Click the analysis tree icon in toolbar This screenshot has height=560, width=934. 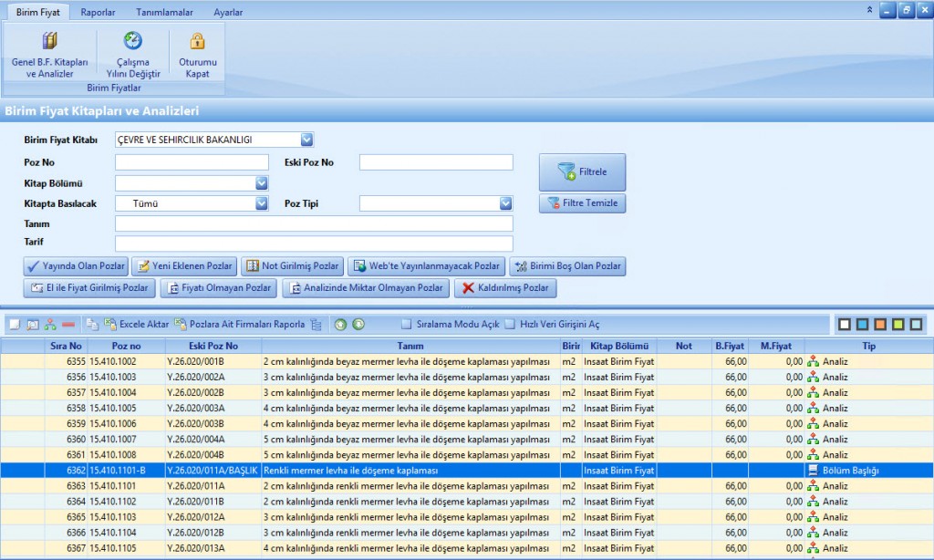50,324
